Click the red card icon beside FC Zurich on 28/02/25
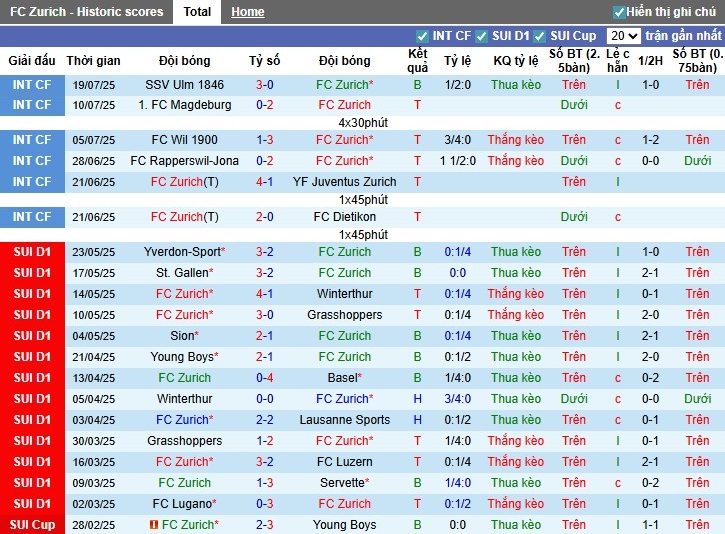 154,525
